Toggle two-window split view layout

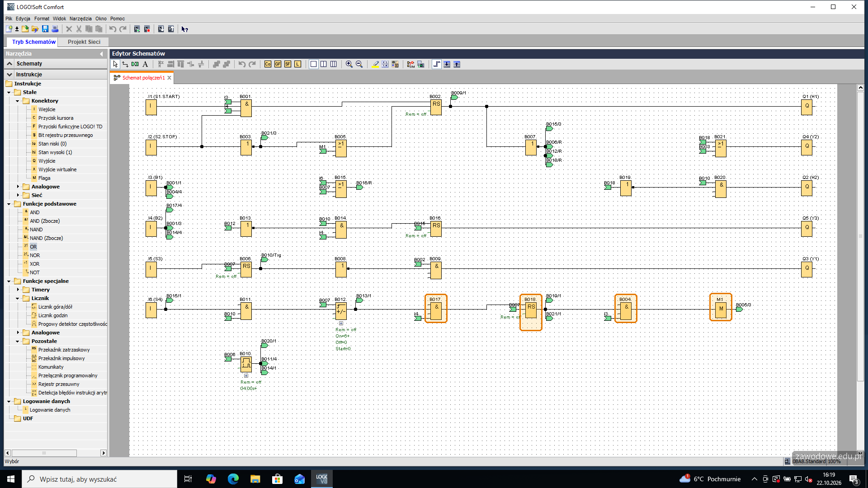323,64
